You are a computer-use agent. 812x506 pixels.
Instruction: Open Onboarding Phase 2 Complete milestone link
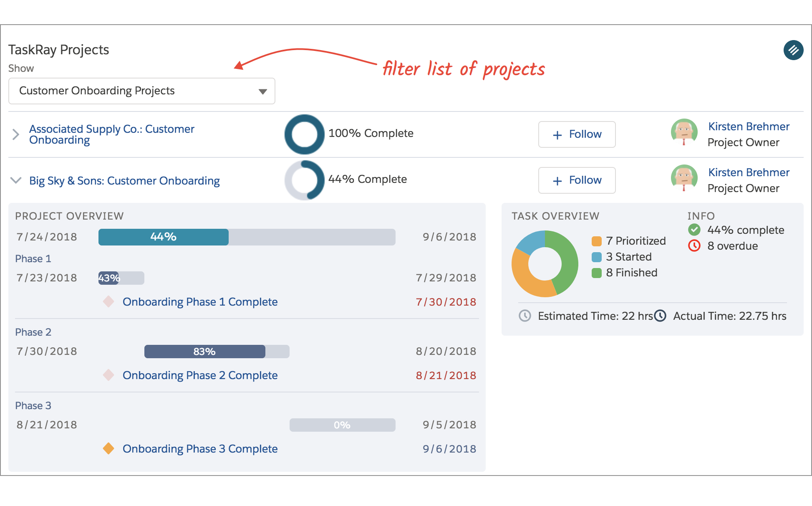tap(200, 375)
